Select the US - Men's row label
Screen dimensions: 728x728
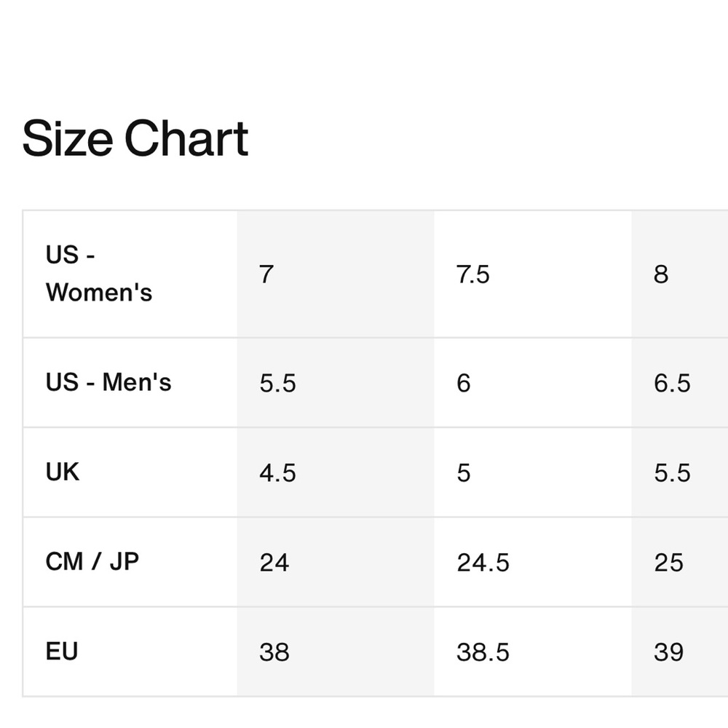(108, 383)
